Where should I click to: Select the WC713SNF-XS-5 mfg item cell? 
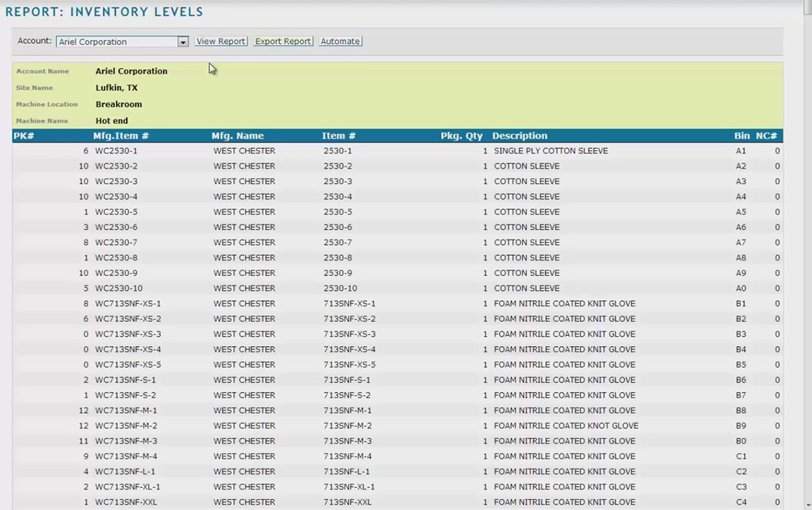point(128,364)
